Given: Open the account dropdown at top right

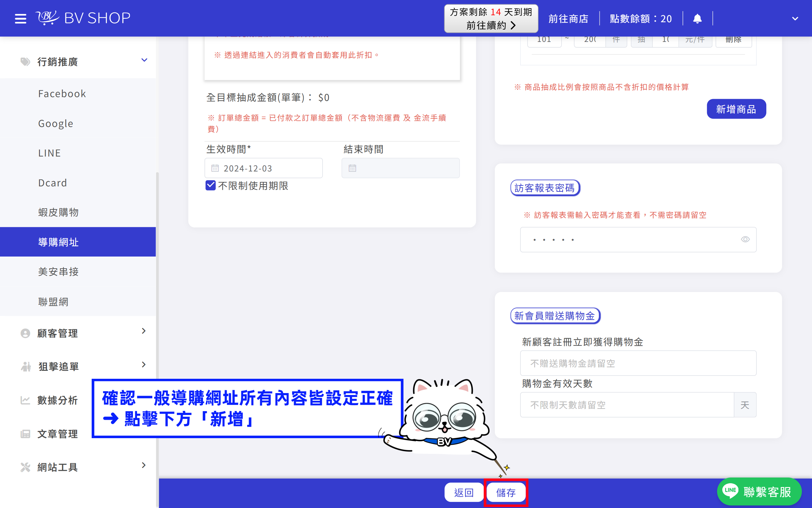Looking at the screenshot, I should (x=795, y=19).
